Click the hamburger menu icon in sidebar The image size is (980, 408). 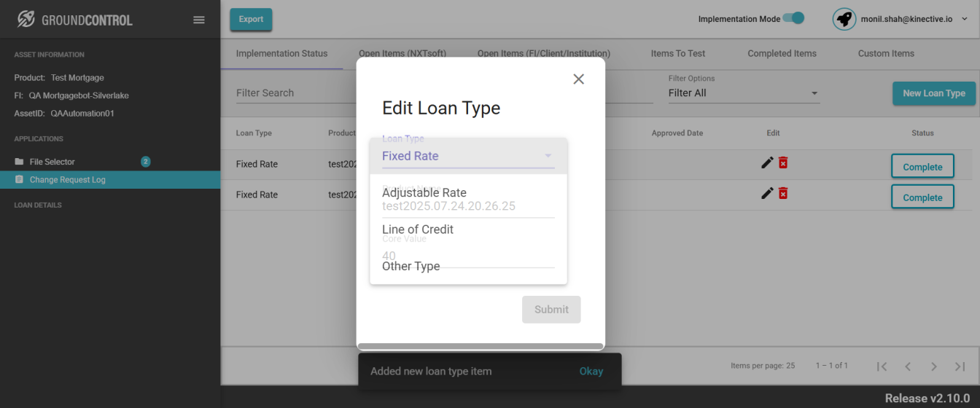tap(198, 20)
